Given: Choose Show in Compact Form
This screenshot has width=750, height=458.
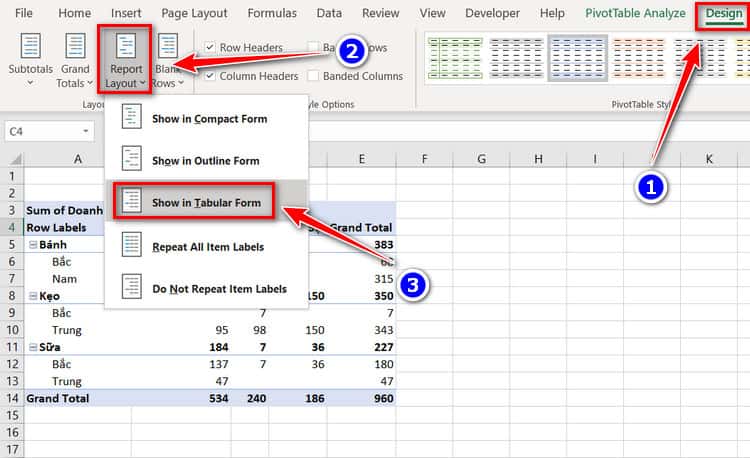Looking at the screenshot, I should [206, 118].
